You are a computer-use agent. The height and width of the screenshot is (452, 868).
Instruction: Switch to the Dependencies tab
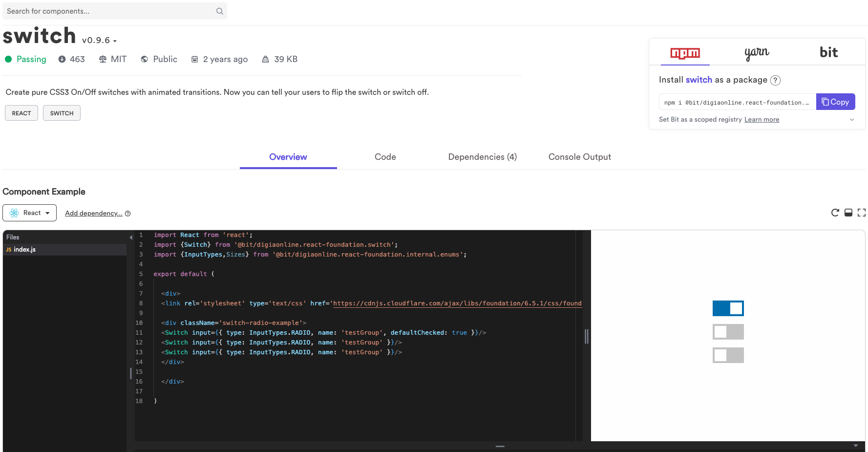pyautogui.click(x=482, y=157)
